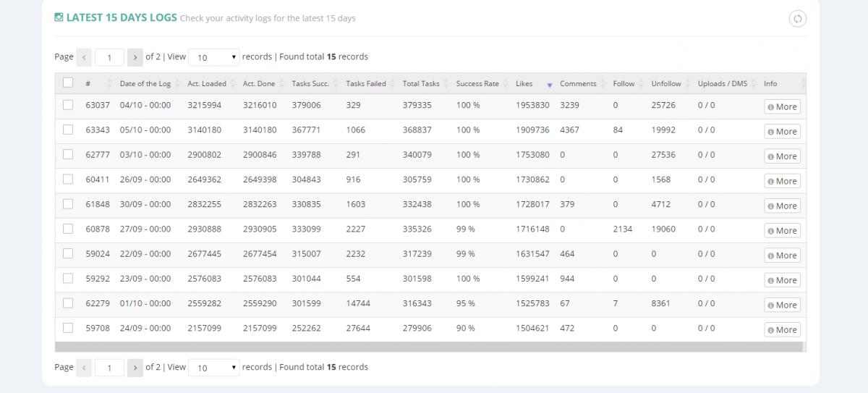
Task: Sort by Act. Done column
Action: click(x=259, y=84)
